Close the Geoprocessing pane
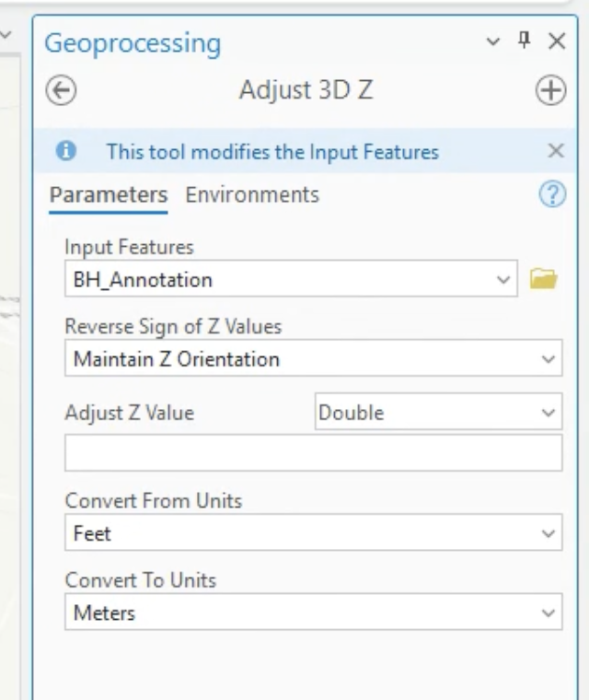 pyautogui.click(x=557, y=41)
